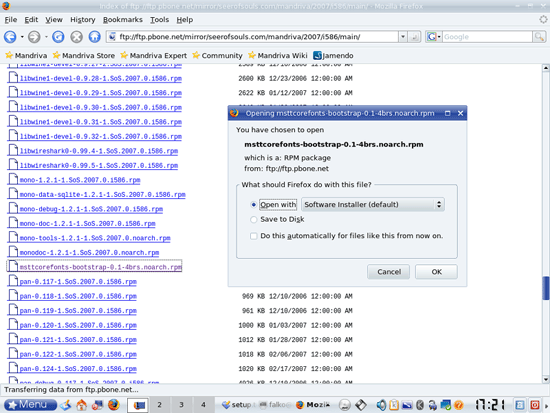The height and width of the screenshot is (413, 550).
Task: Open the URL bar history dropdown arrow
Action: [403, 36]
